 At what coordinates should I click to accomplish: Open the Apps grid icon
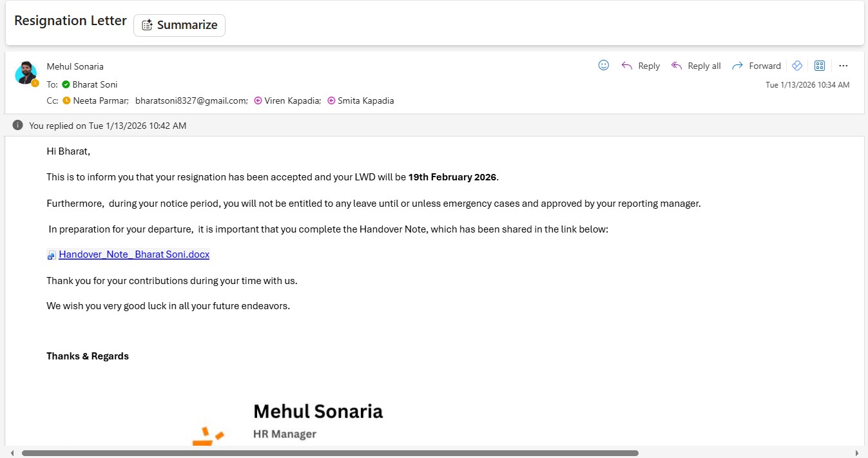(820, 66)
